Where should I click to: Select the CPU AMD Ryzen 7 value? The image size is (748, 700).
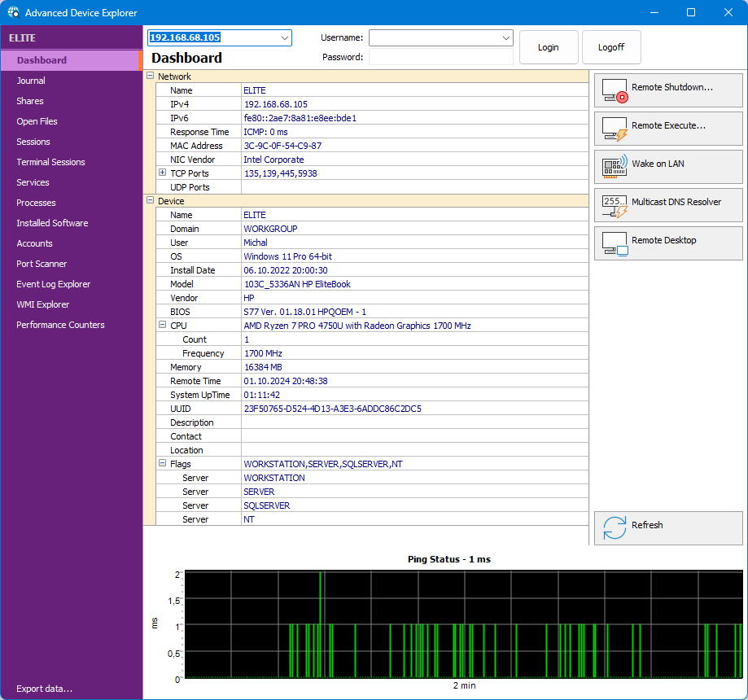[x=357, y=326]
